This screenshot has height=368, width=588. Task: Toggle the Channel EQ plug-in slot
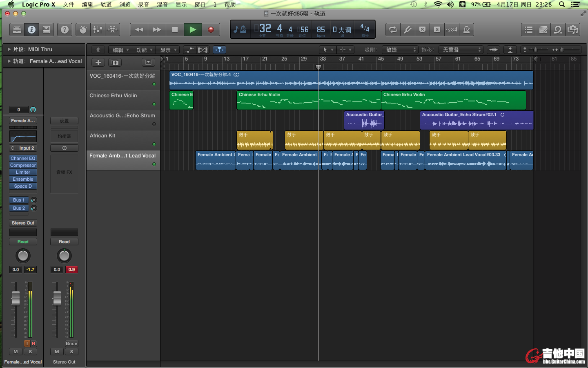click(23, 158)
